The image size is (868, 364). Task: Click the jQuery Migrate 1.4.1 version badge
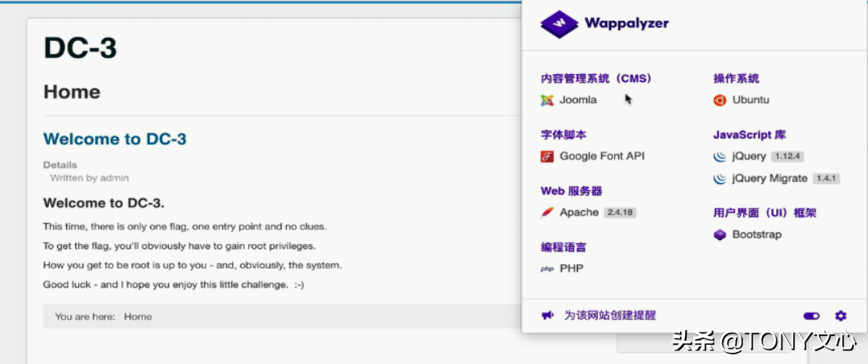[826, 179]
